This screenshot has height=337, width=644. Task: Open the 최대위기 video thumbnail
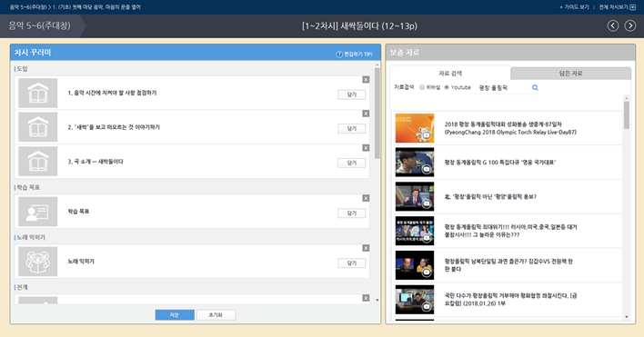tap(415, 232)
